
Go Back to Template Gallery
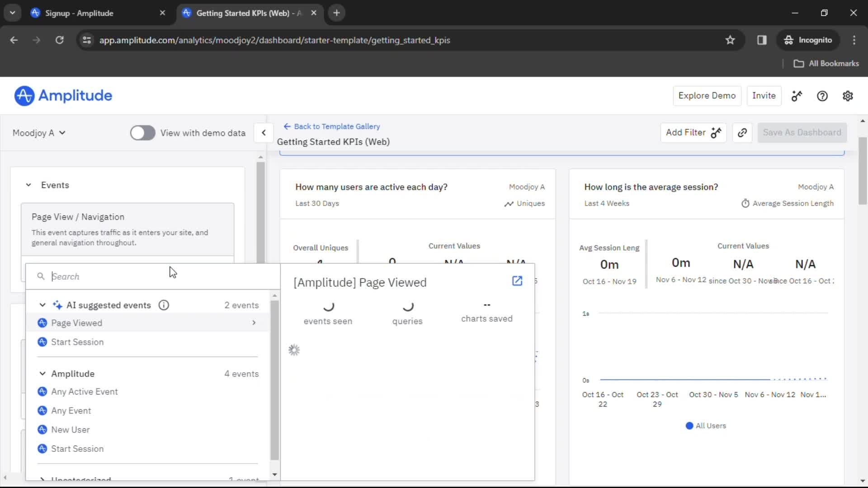pos(332,127)
